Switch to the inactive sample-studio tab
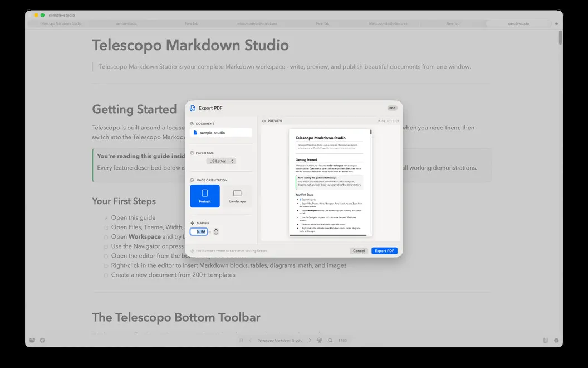 tap(126, 23)
